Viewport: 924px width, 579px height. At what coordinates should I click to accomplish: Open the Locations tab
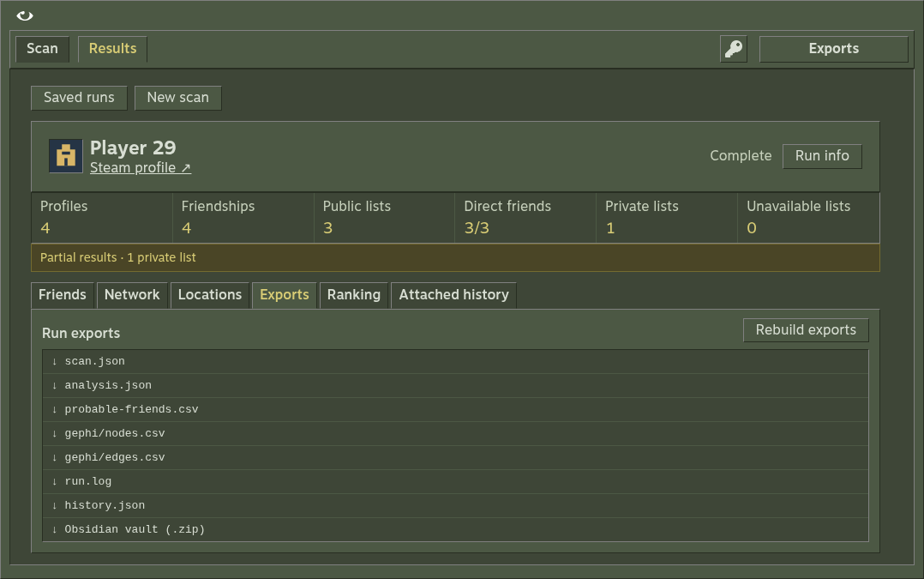pyautogui.click(x=210, y=295)
